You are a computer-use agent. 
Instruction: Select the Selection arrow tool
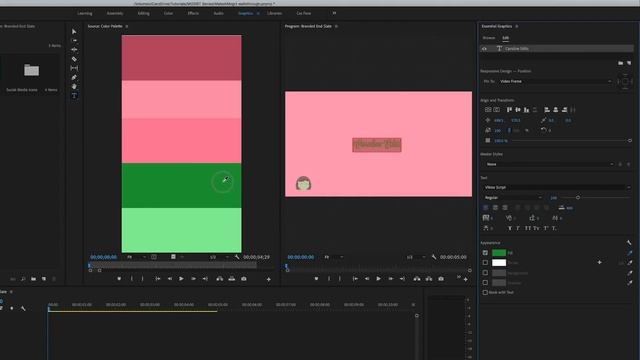[x=74, y=31]
